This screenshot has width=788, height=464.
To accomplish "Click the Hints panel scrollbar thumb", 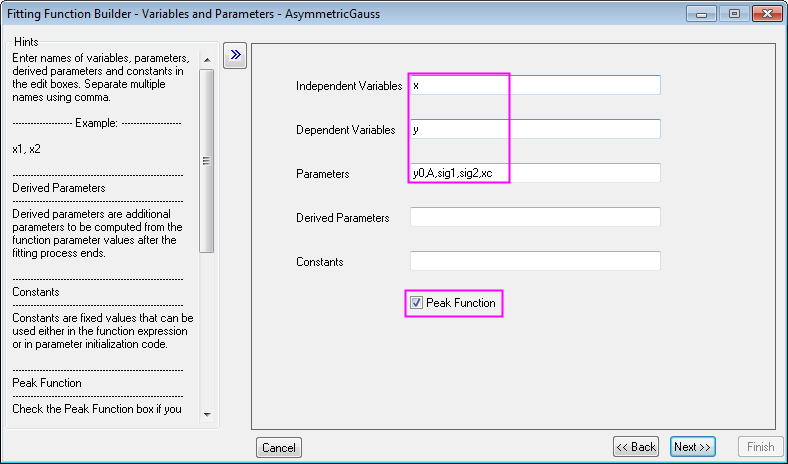I will coord(207,160).
